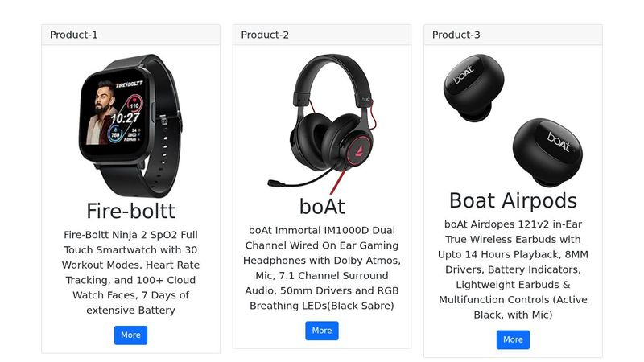Click the Fire-Boltt Ninja 2 description text
The image size is (644, 362).
pos(130,273)
